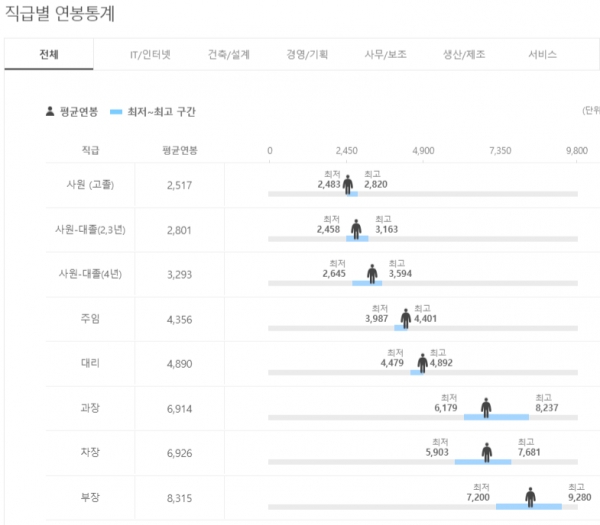Click average salary value 8,315
Viewport: 600px width, 525px height.
pyautogui.click(x=179, y=499)
